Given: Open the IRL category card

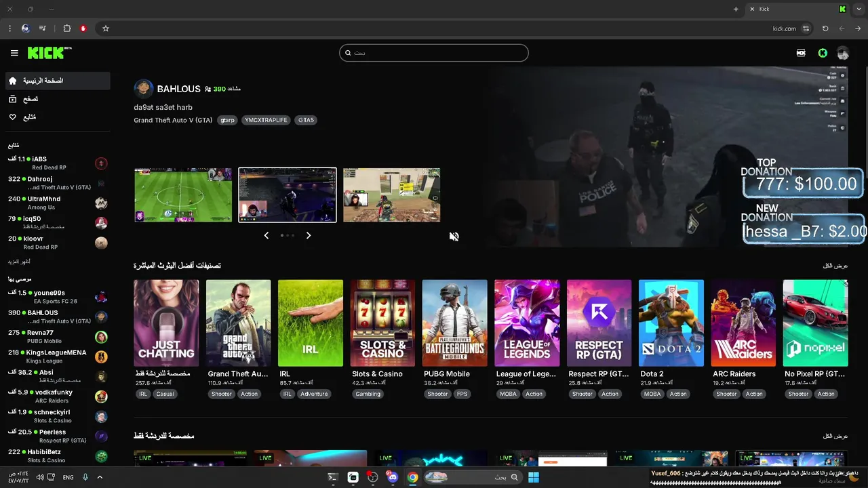Looking at the screenshot, I should click(x=311, y=323).
